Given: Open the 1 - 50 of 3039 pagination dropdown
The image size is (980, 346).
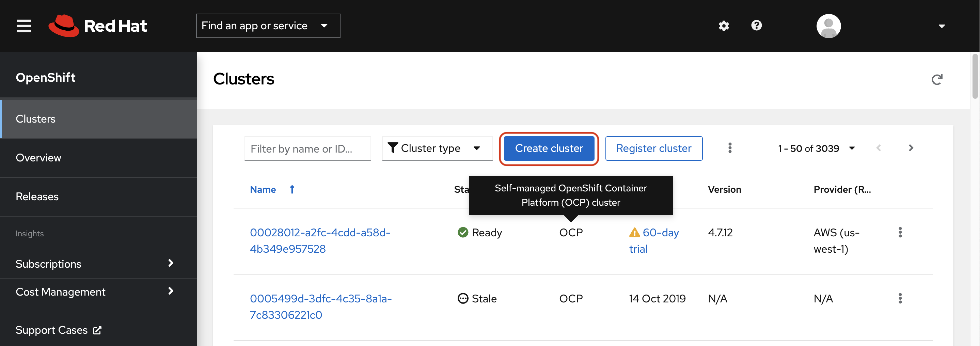Looking at the screenshot, I should (817, 148).
